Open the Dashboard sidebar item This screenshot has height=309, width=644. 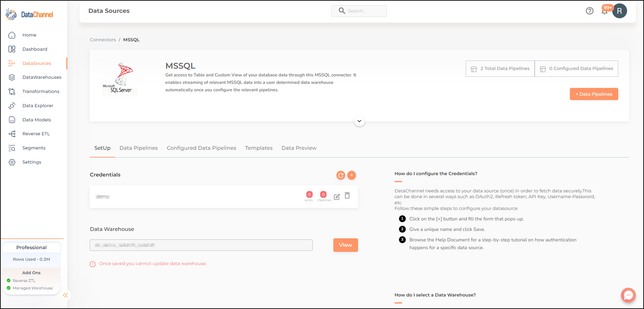[x=35, y=49]
